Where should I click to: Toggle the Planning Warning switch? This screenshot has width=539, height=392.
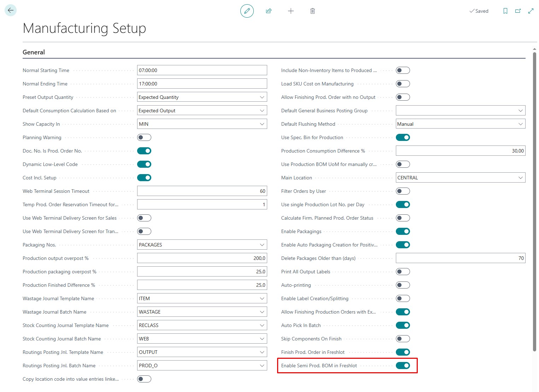tap(144, 137)
